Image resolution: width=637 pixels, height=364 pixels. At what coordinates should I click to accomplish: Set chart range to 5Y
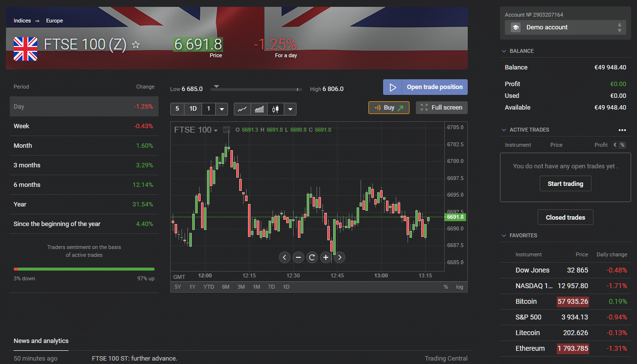[178, 287]
